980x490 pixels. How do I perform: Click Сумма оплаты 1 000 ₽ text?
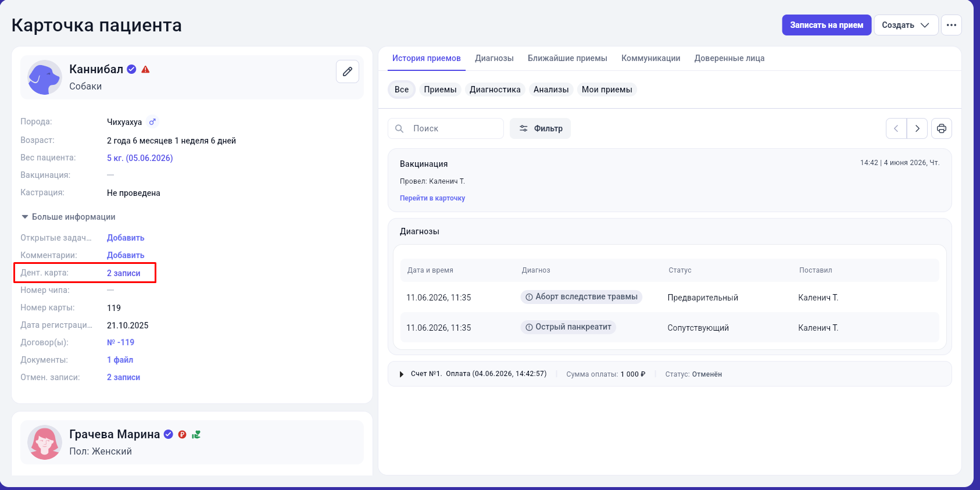point(606,374)
